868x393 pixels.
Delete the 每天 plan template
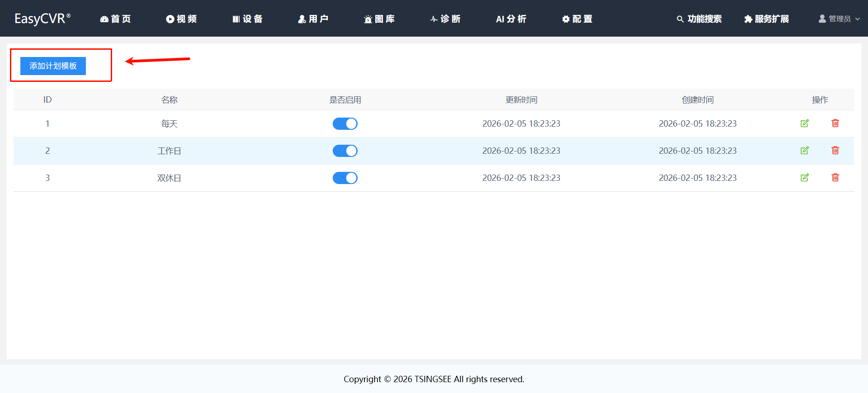835,123
